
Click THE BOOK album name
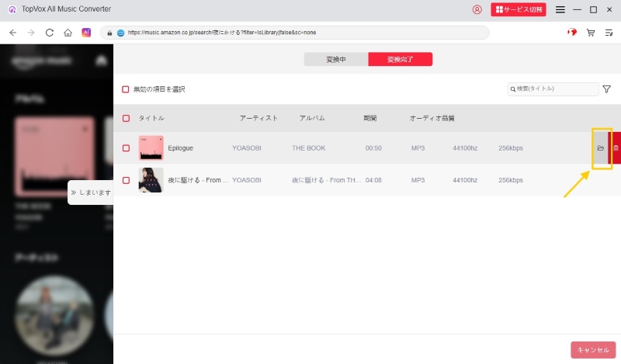(x=308, y=148)
